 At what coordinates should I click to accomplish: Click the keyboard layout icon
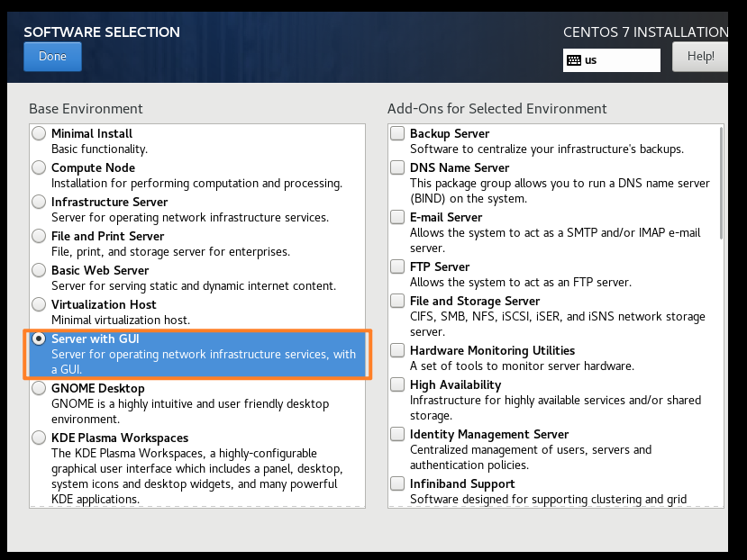coord(574,60)
